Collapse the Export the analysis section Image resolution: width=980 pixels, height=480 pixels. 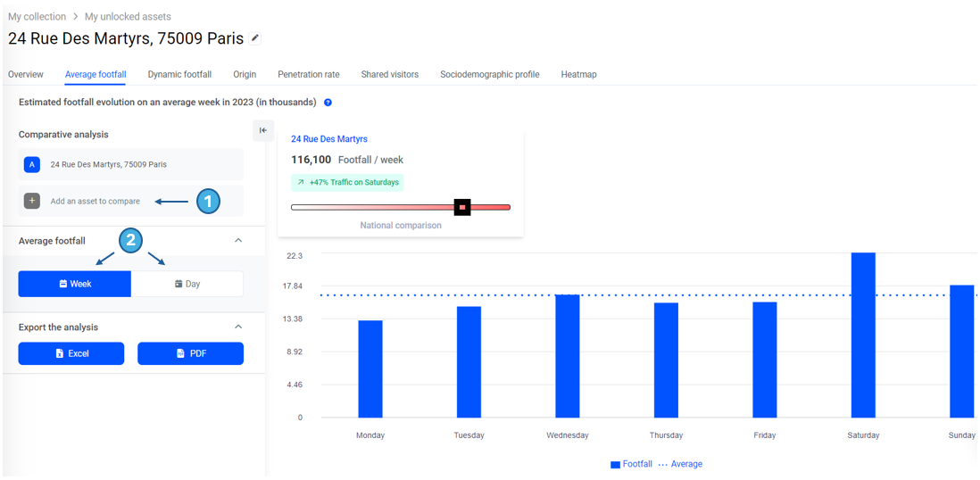pyautogui.click(x=238, y=327)
